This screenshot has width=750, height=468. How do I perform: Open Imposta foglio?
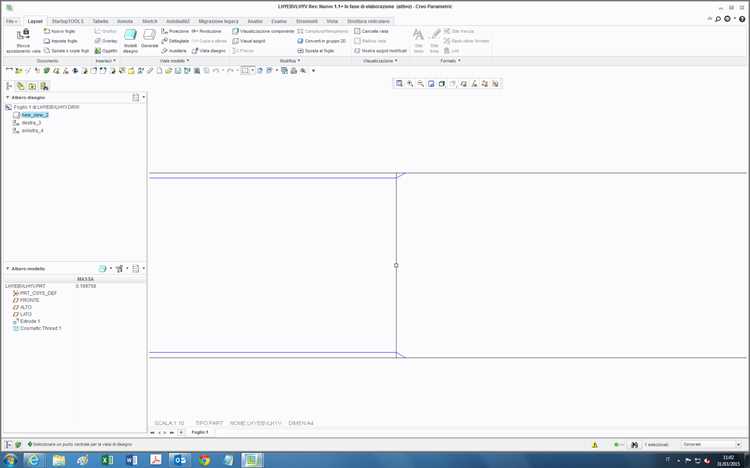[x=60, y=41]
